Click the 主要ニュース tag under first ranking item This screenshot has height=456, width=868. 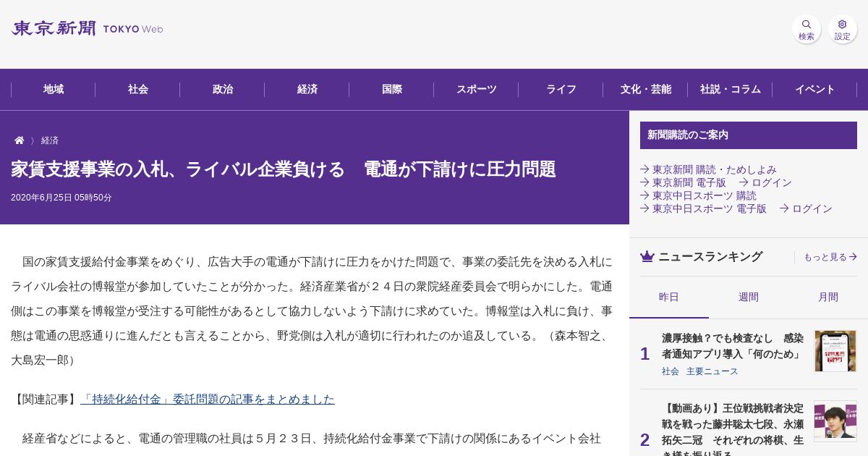click(712, 371)
